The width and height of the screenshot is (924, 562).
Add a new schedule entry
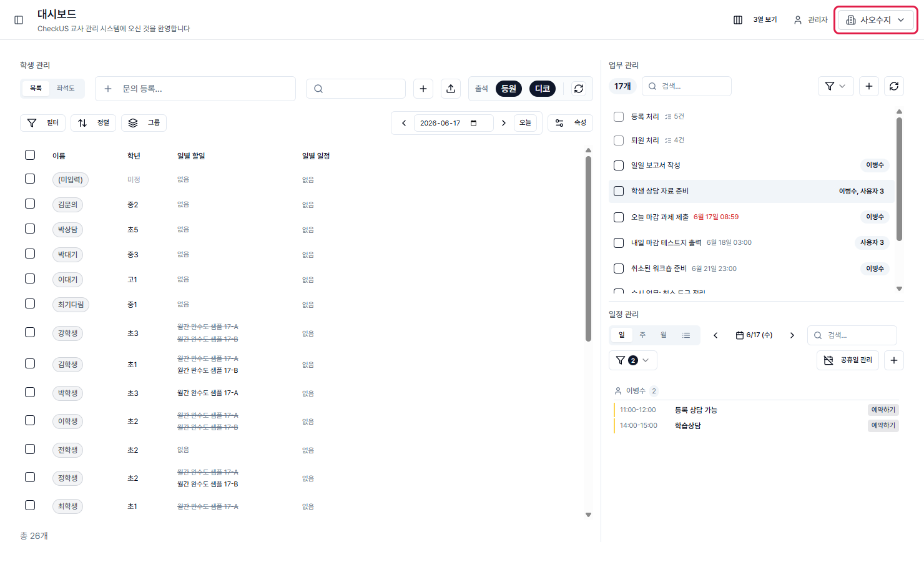894,360
